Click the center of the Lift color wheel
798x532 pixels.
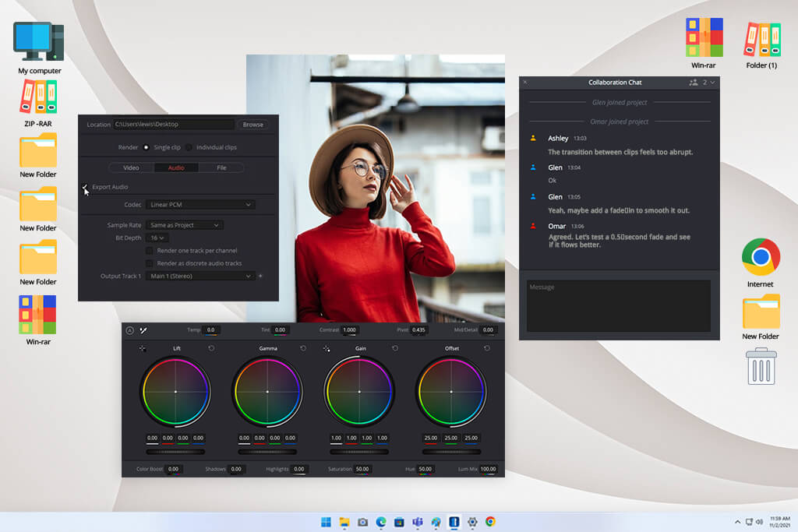coord(175,392)
